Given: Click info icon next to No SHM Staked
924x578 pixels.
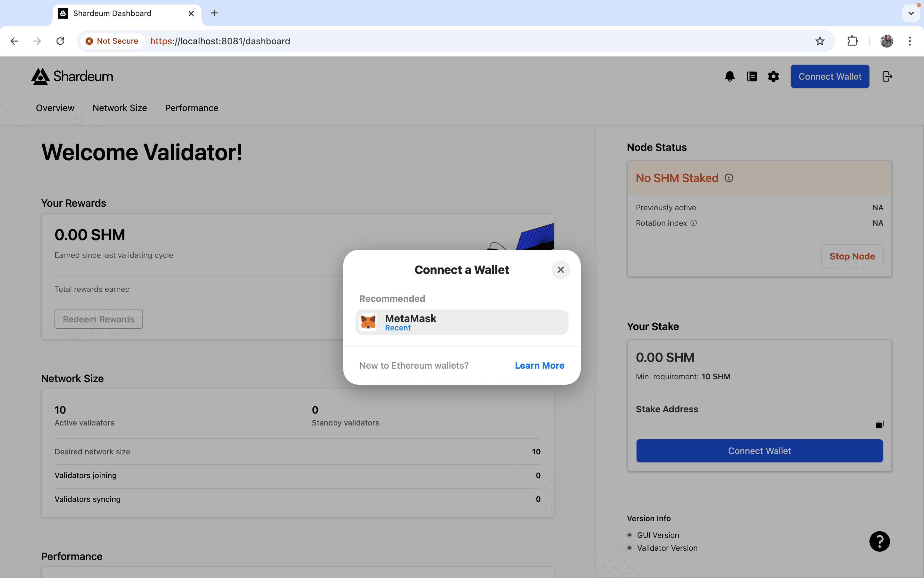Looking at the screenshot, I should tap(729, 178).
